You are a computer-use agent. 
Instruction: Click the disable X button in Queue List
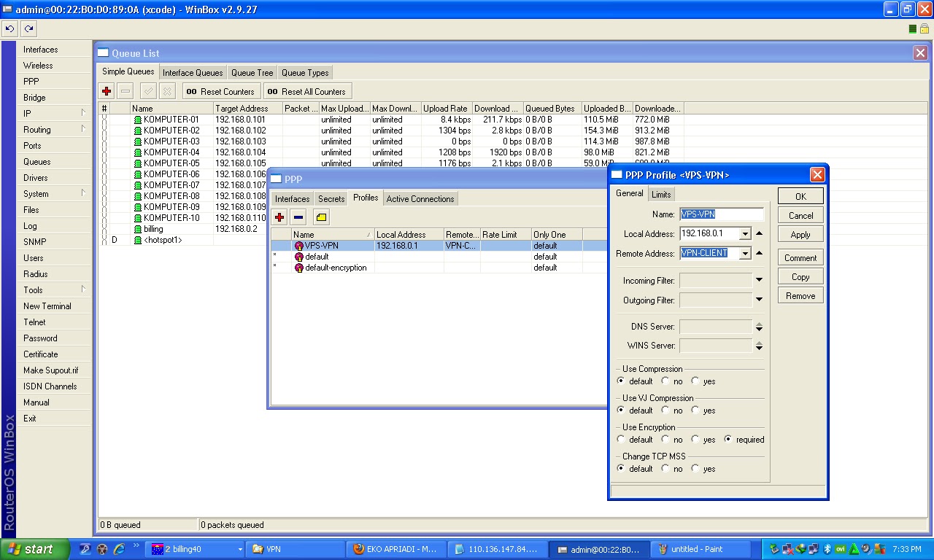tap(167, 91)
